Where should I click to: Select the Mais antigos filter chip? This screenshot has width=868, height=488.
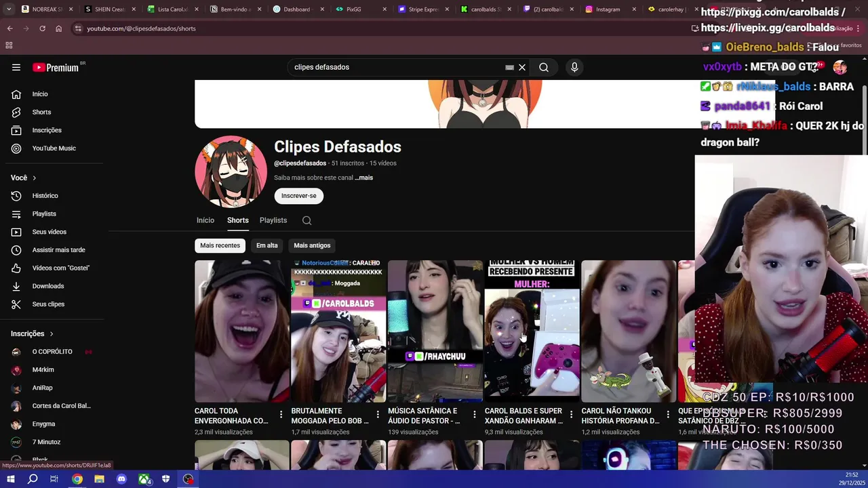[312, 245]
